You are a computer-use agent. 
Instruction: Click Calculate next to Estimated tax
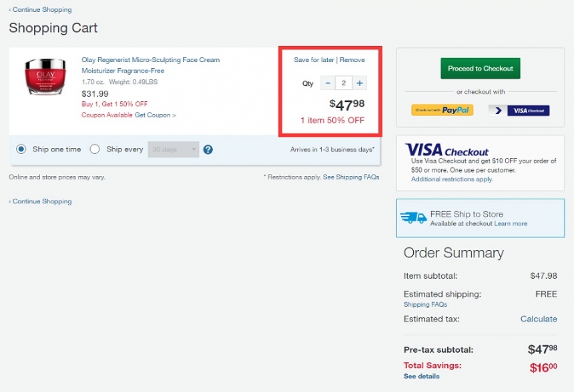(539, 319)
